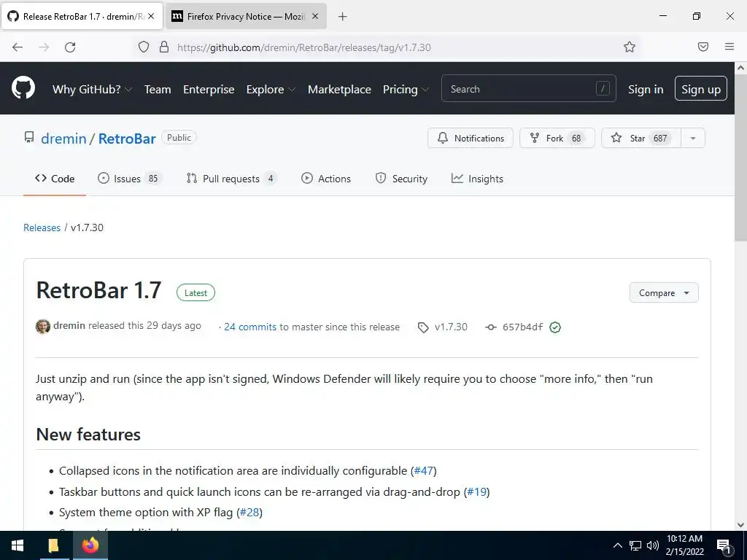Click the Notifications button
The image size is (747, 560).
click(x=471, y=138)
